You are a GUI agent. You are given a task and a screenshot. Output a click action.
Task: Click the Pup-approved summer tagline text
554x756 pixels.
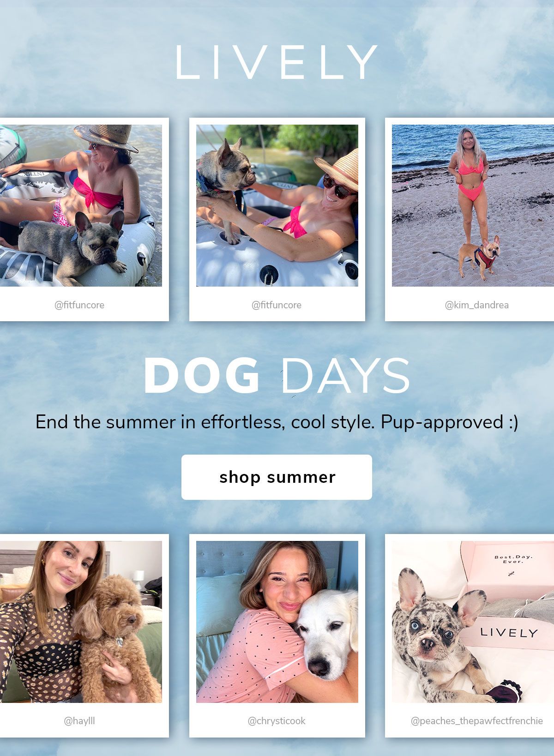(x=277, y=422)
